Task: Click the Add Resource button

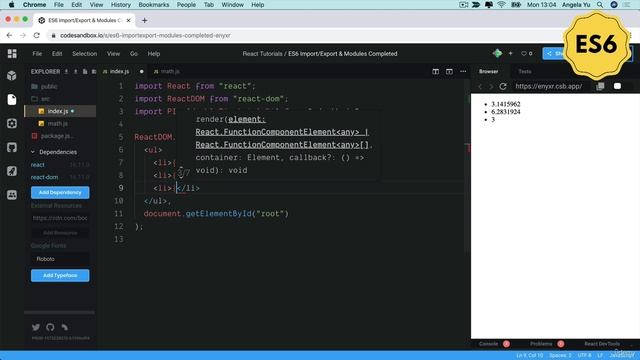Action: click(60, 233)
